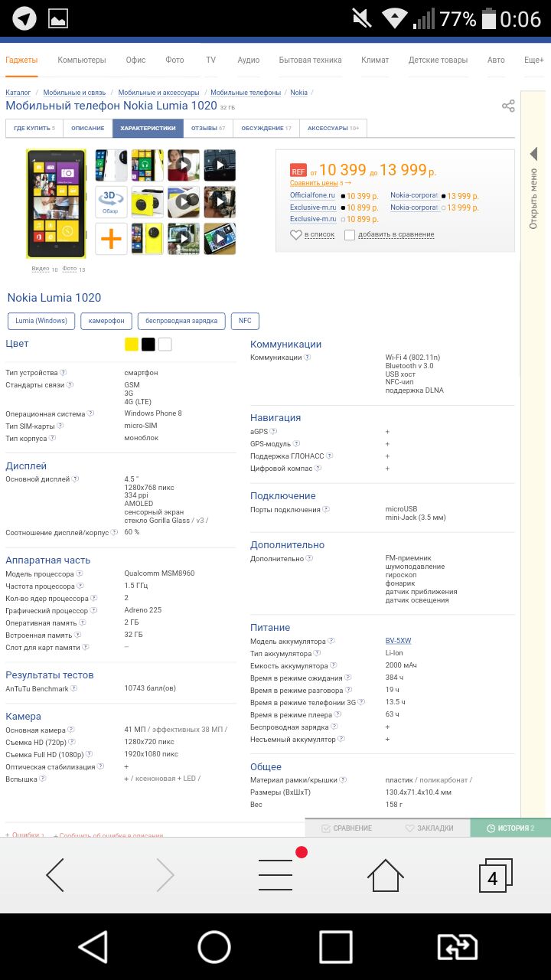Image resolution: width=551 pixels, height=980 pixels.
Task: Open help icon next to Емкость аккумулятора
Action: (334, 665)
